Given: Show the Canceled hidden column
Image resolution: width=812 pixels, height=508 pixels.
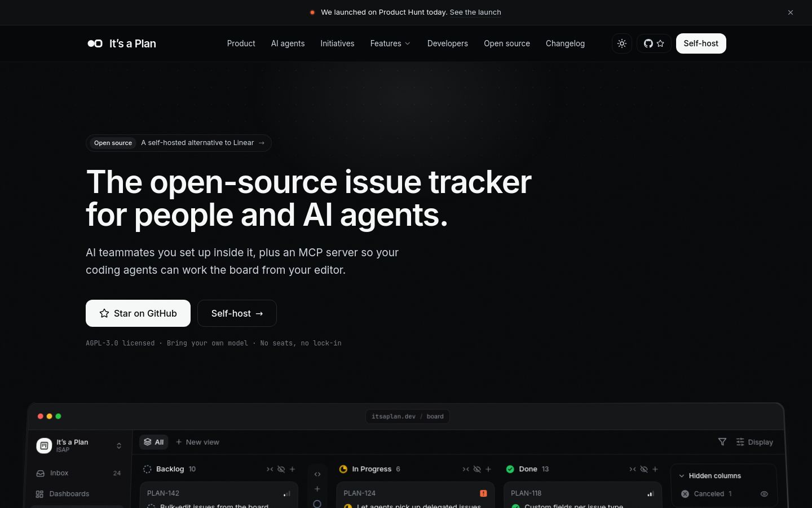Looking at the screenshot, I should pyautogui.click(x=764, y=494).
